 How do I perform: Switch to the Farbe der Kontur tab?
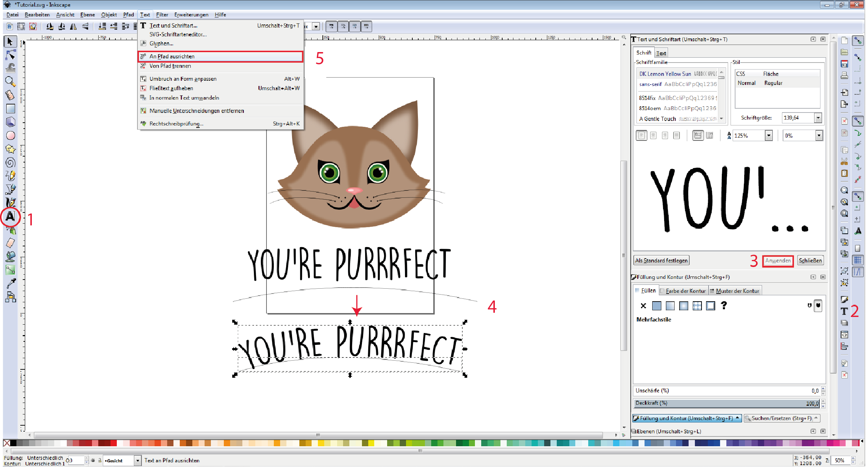(683, 291)
